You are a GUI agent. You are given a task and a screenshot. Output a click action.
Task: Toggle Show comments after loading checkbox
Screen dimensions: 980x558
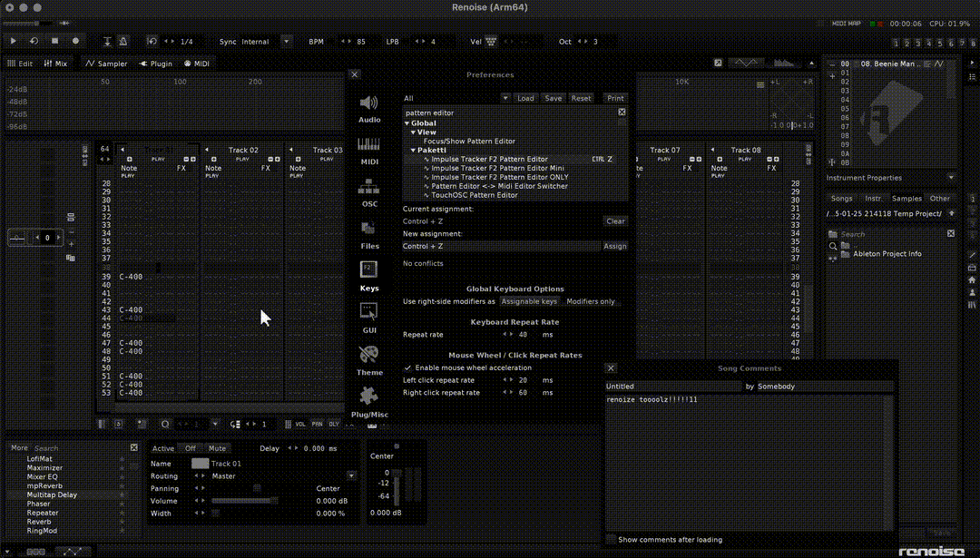(x=611, y=540)
